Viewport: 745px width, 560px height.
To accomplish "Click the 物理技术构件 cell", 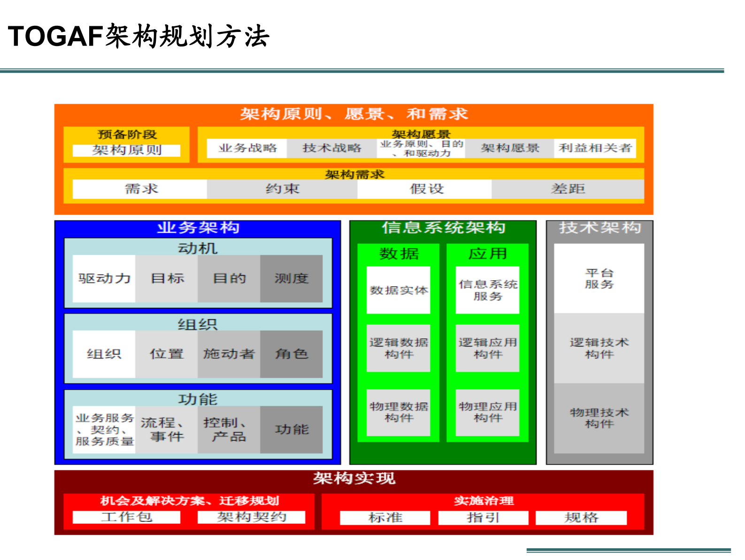I will click(x=599, y=418).
